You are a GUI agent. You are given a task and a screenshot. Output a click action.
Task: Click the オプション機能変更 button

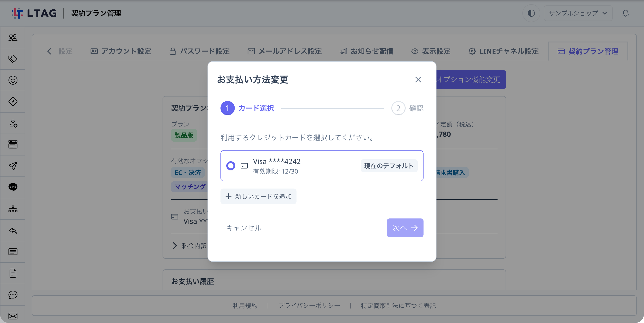tap(471, 80)
